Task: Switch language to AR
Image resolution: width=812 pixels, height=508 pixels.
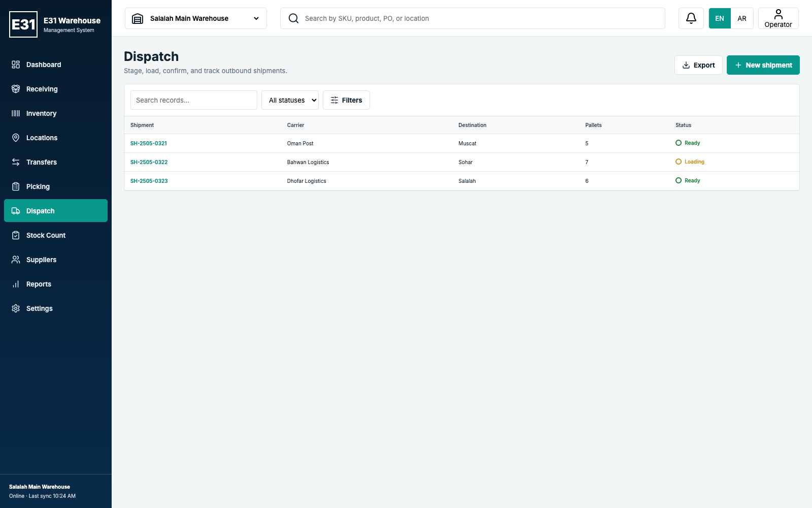Action: [x=742, y=18]
